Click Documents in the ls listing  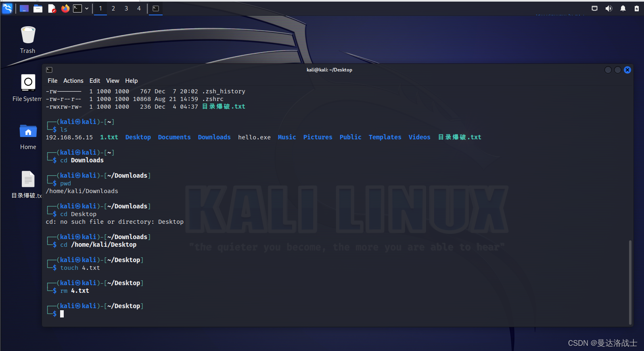click(x=174, y=137)
